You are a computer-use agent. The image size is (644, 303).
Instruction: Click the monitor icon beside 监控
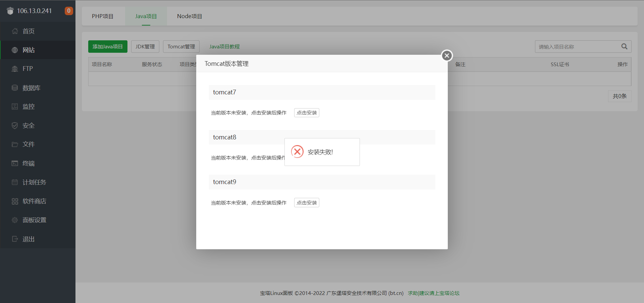point(15,106)
